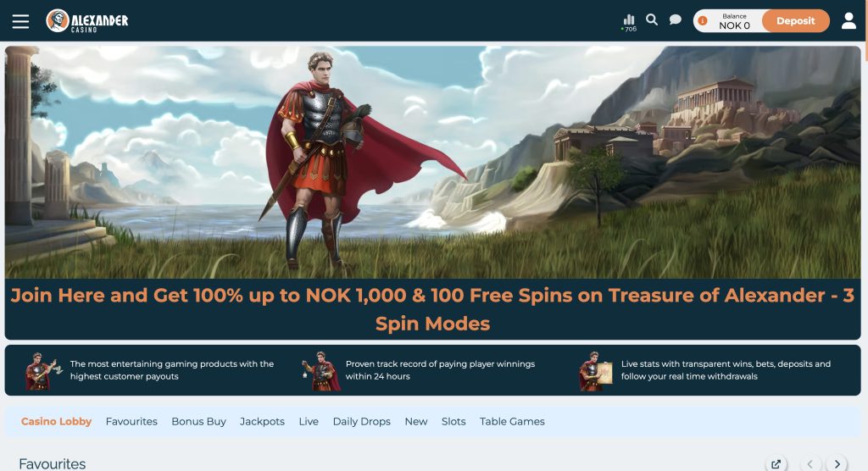Switch to the Bonus Buy tab

[x=198, y=422]
